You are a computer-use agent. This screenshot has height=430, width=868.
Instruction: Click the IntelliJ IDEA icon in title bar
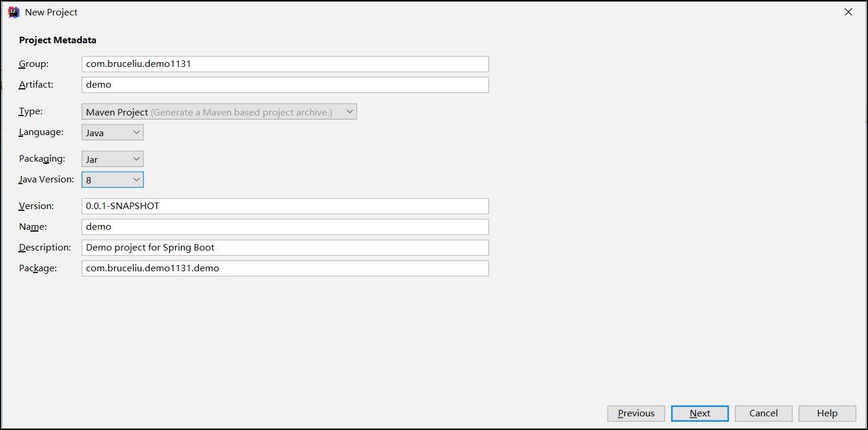14,12
